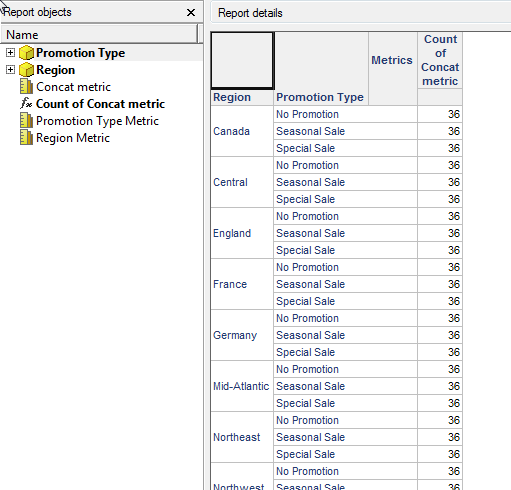This screenshot has height=490, width=511.
Task: Click the 36 value for Northeast No Promotion
Action: 440,420
